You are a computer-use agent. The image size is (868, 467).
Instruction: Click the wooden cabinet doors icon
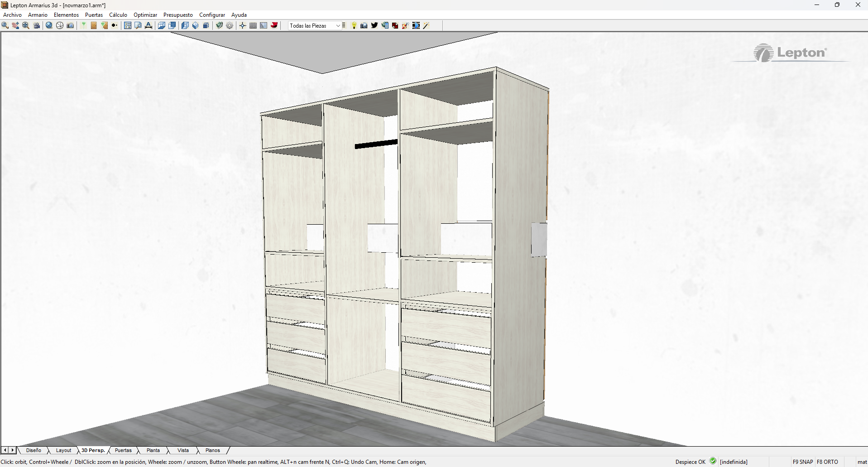click(94, 25)
